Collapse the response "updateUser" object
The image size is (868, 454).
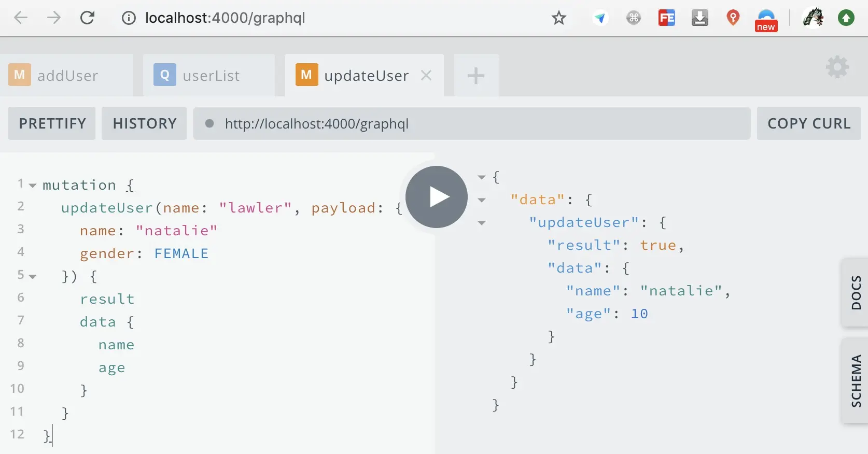click(482, 223)
